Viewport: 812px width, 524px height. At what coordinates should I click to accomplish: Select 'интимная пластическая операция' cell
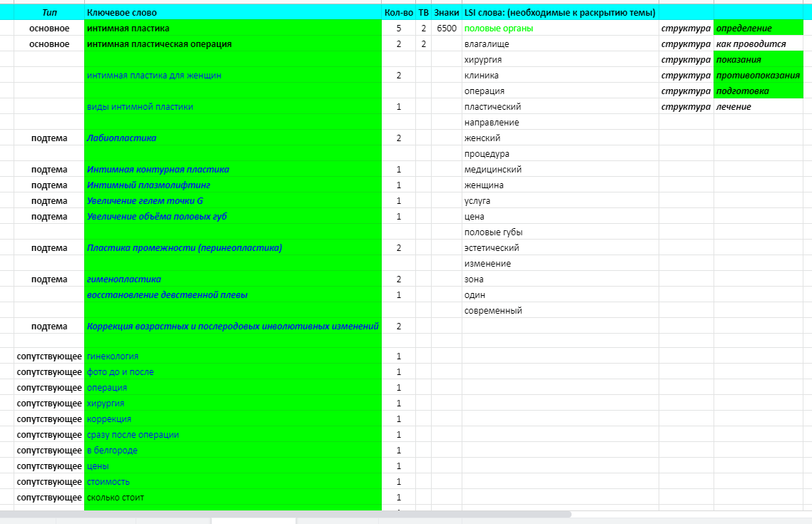233,44
